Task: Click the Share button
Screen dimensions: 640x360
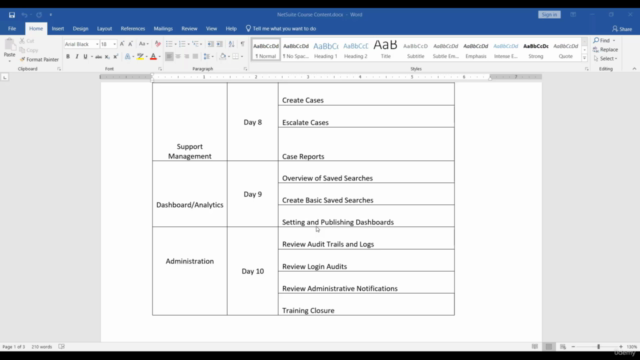Action: tap(622, 29)
